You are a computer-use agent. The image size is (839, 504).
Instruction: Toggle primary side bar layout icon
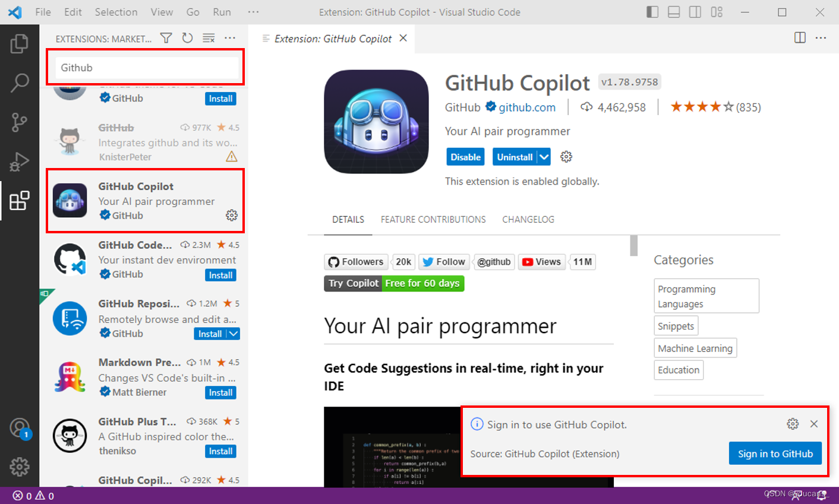pos(652,12)
